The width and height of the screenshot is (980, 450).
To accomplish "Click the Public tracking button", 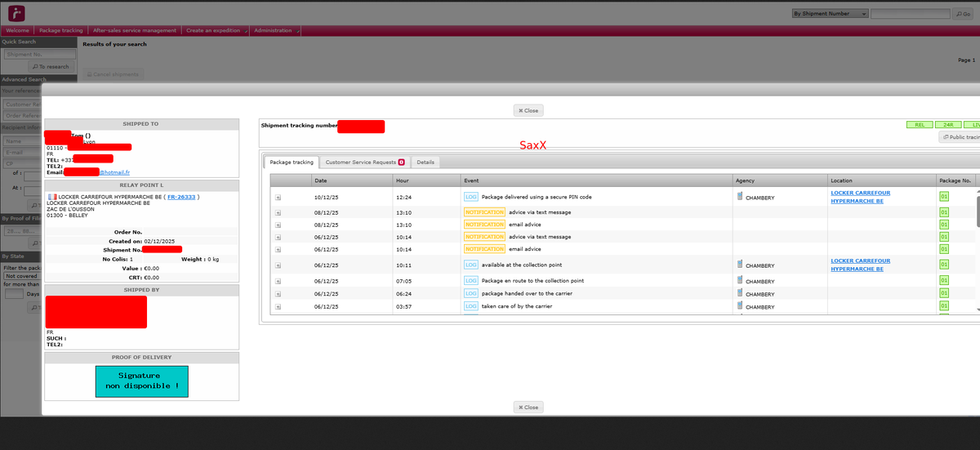I will 960,137.
